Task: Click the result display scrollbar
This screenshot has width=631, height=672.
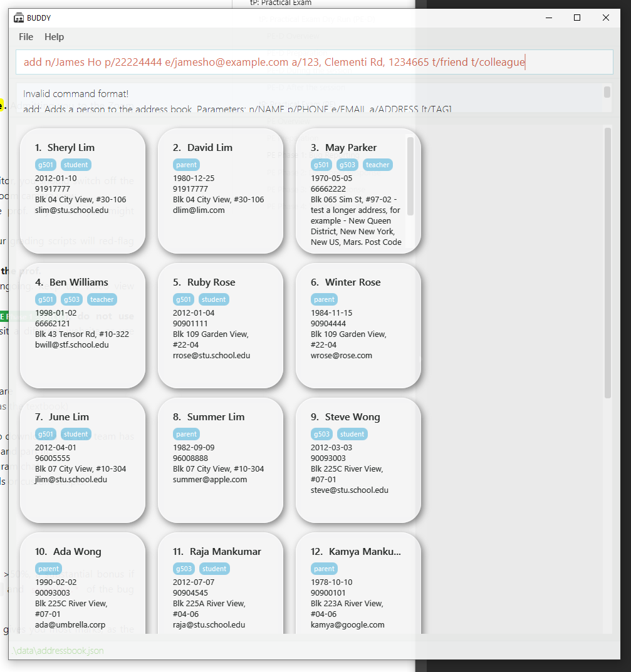Action: pos(607,92)
